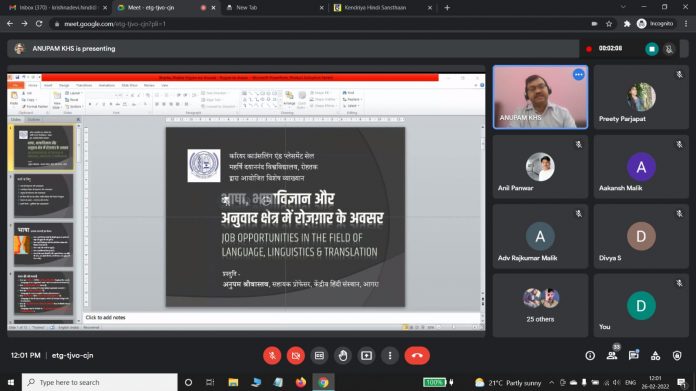
Task: Open a new browser tab
Action: click(447, 8)
